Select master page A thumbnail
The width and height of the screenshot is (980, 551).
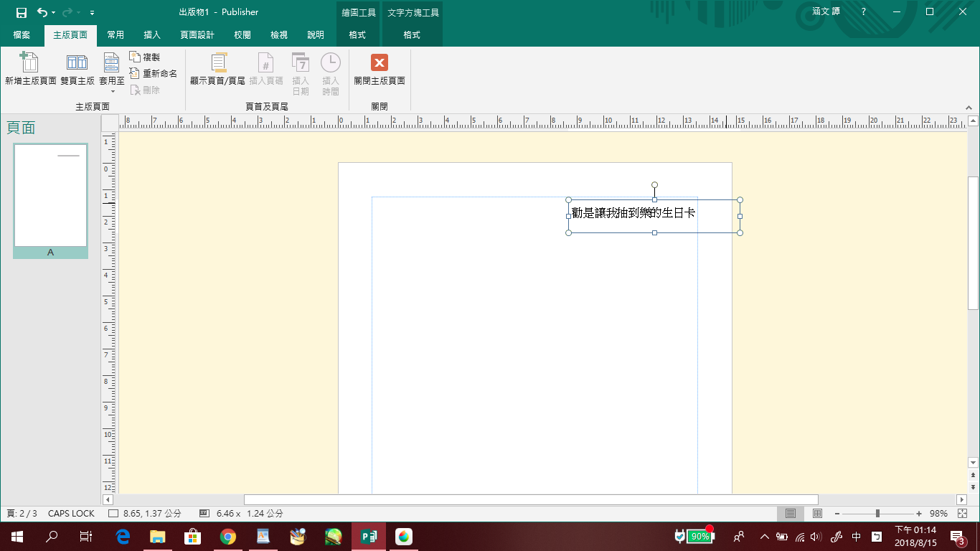click(x=50, y=196)
